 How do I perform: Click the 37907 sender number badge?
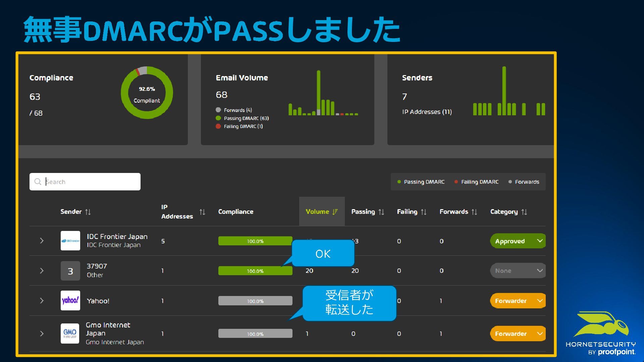70,271
